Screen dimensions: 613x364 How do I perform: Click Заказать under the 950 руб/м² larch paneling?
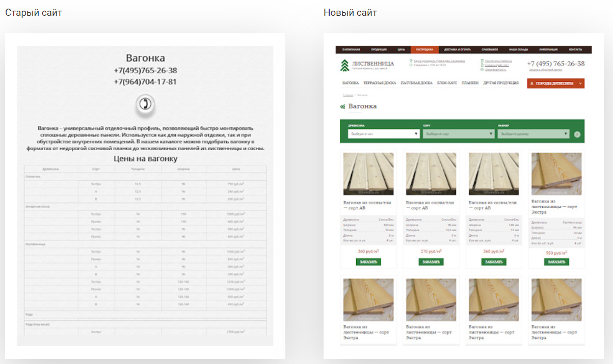point(556,262)
